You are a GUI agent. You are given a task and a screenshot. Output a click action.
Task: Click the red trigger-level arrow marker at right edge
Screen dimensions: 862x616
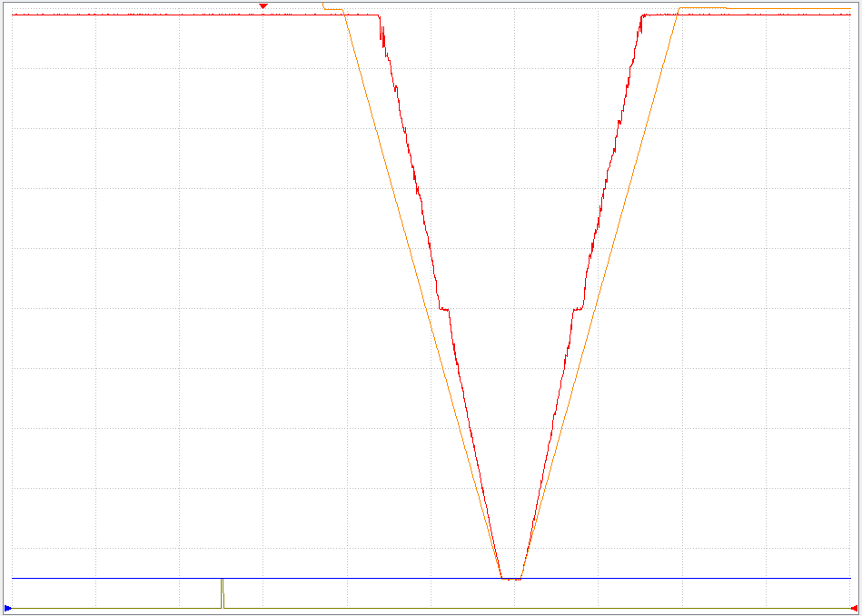tap(854, 608)
